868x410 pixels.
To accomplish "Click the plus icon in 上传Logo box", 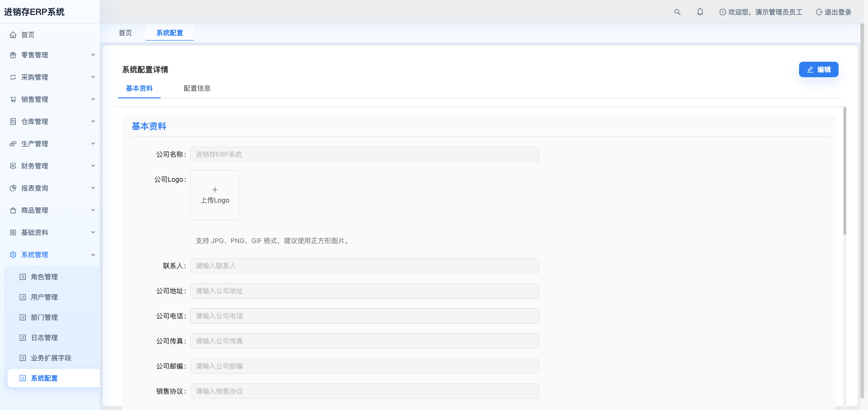I will pos(215,190).
